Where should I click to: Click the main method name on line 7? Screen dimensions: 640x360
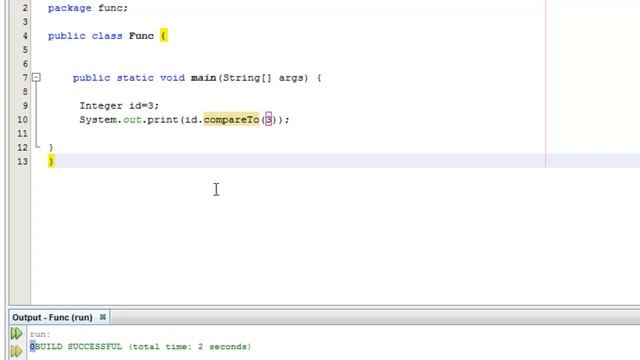click(203, 78)
